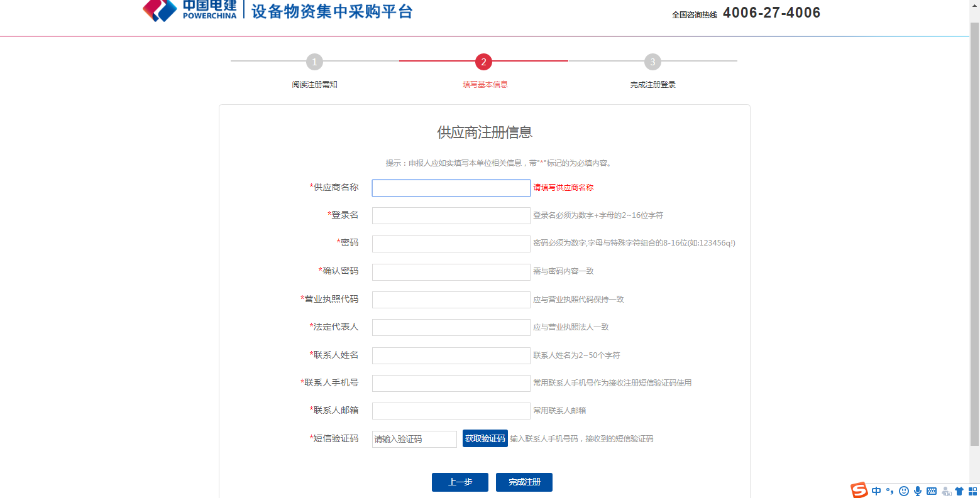Image resolution: width=980 pixels, height=498 pixels.
Task: Open the soft keyboard icon in IME bar
Action: click(x=932, y=491)
